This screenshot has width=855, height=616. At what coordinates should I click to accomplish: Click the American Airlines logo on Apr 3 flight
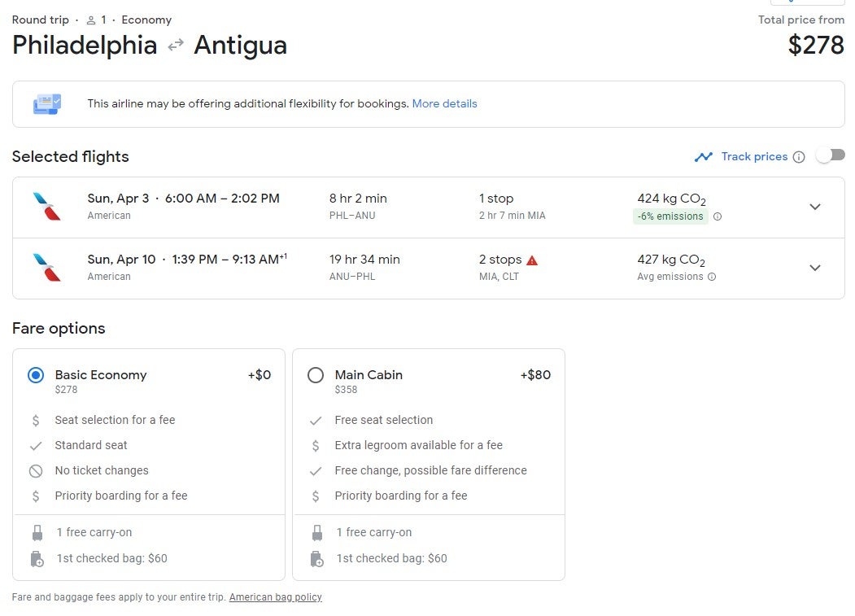[47, 206]
